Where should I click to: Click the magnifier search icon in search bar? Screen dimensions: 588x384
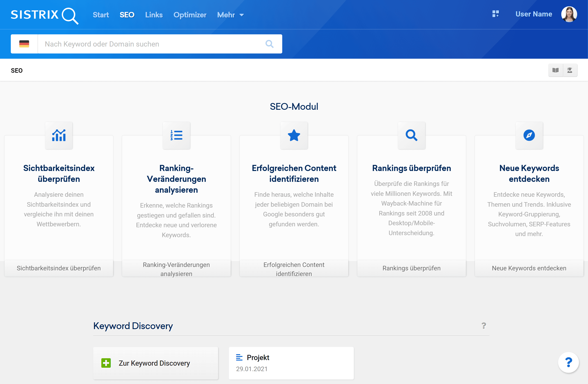[x=269, y=44]
